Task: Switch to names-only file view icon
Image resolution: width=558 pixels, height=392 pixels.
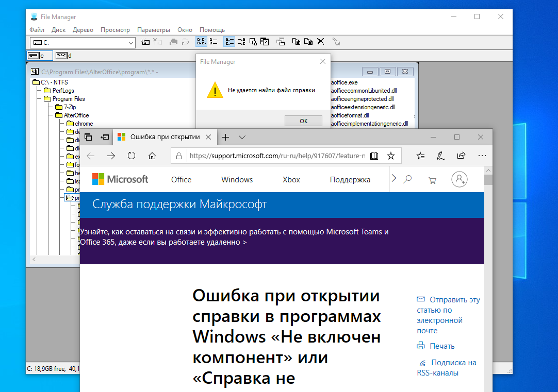Action: (202, 42)
